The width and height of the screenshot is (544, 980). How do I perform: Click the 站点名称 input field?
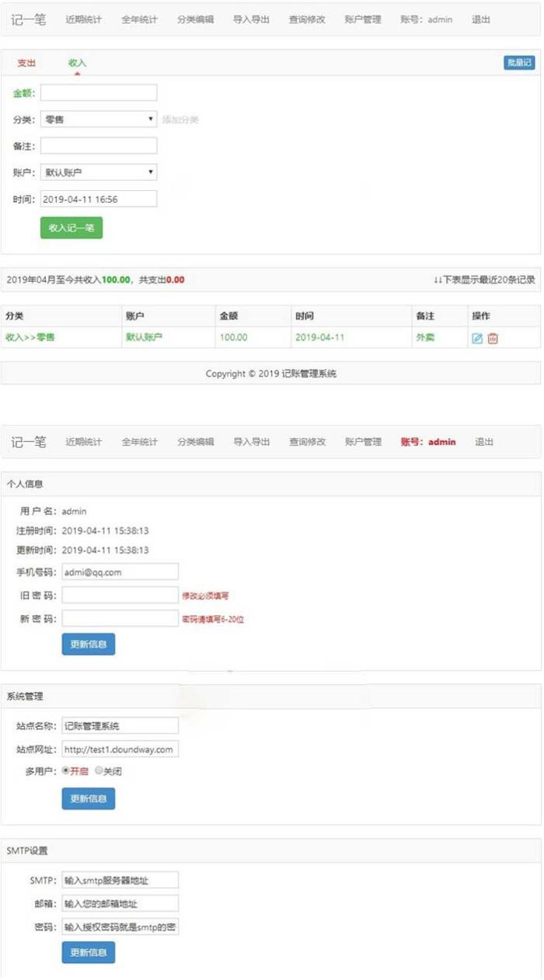pos(120,725)
